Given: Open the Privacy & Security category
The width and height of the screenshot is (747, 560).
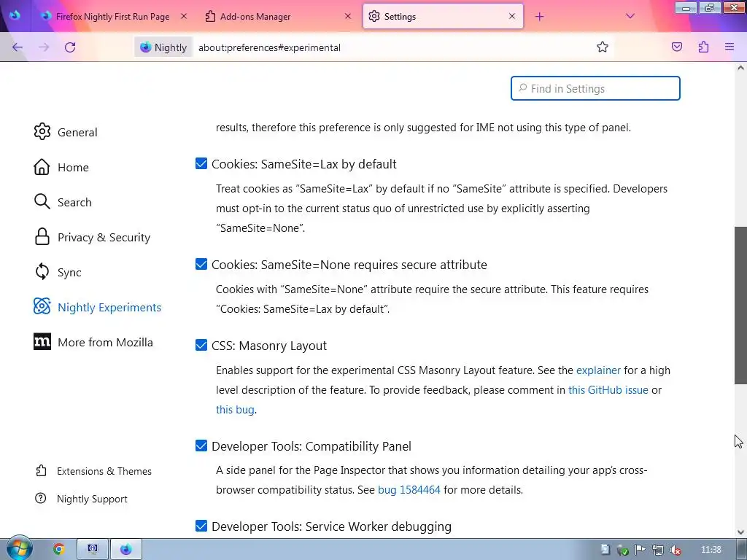Looking at the screenshot, I should tap(104, 237).
